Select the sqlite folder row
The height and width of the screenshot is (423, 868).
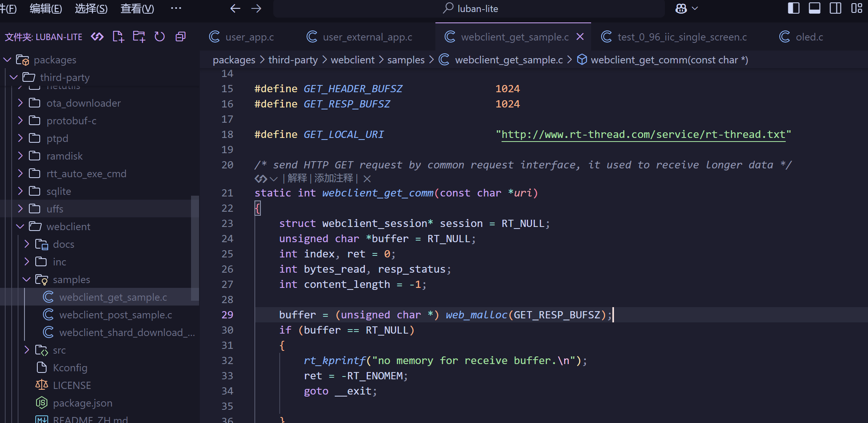[x=100, y=191]
